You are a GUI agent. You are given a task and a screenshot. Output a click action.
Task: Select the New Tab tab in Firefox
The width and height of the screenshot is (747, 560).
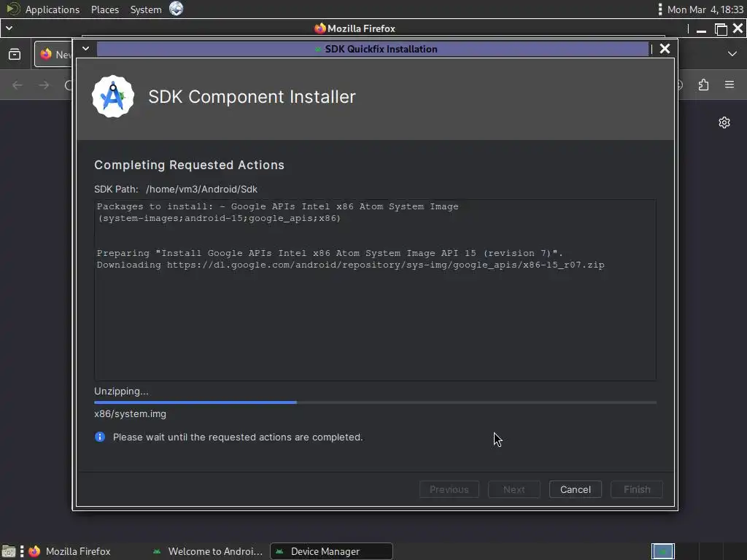coord(54,54)
